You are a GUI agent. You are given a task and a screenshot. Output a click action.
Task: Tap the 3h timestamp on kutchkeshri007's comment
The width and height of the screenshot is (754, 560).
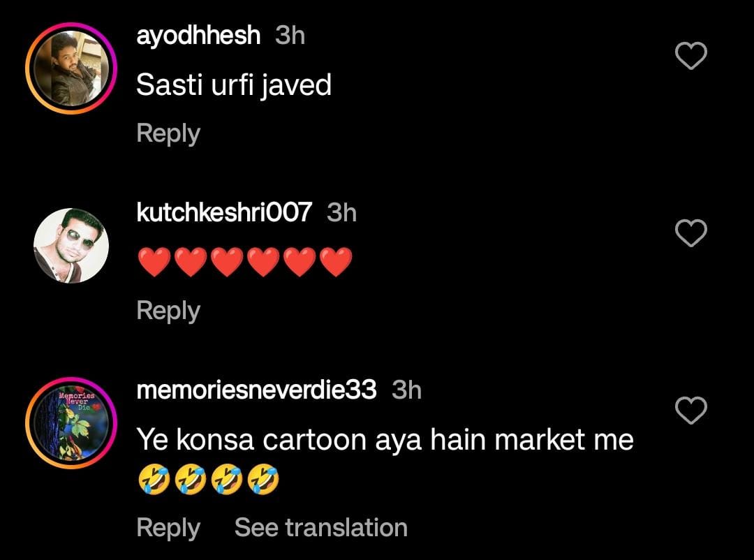[x=341, y=213]
